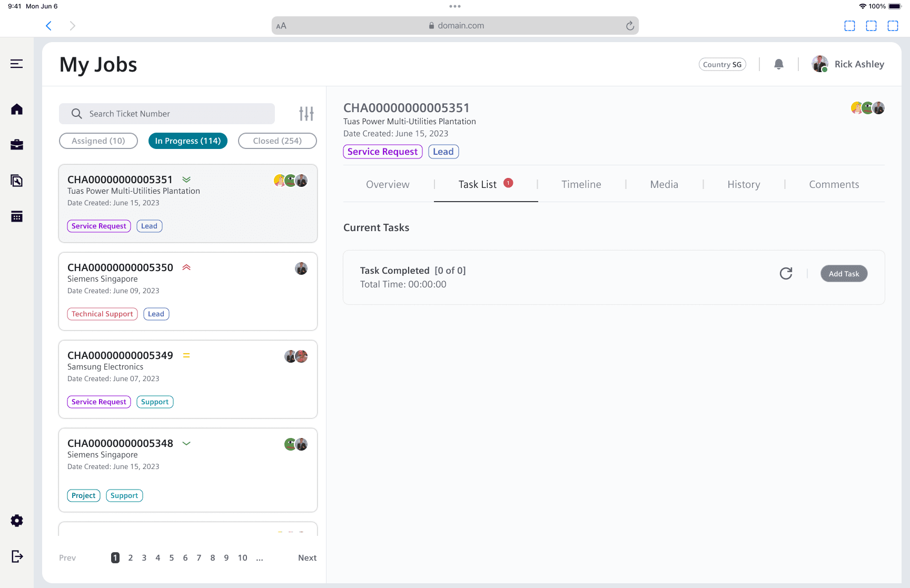Open the hamburger menu in sidebar
This screenshot has height=588, width=910.
coord(17,64)
